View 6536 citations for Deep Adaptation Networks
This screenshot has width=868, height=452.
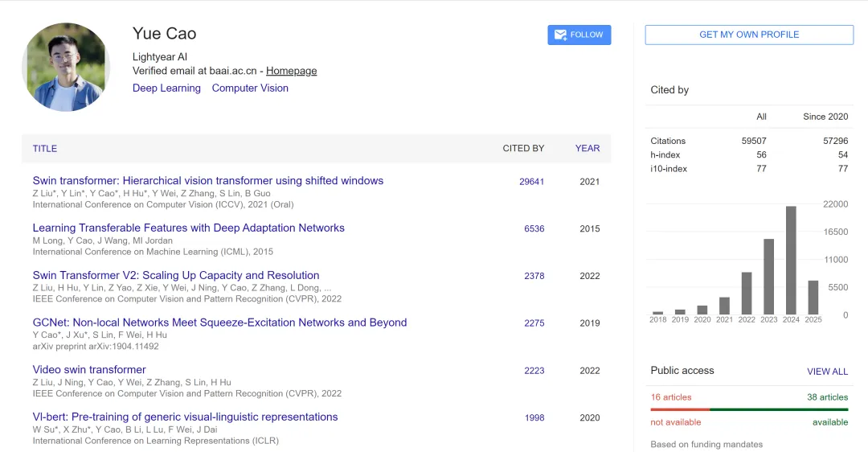coord(534,228)
